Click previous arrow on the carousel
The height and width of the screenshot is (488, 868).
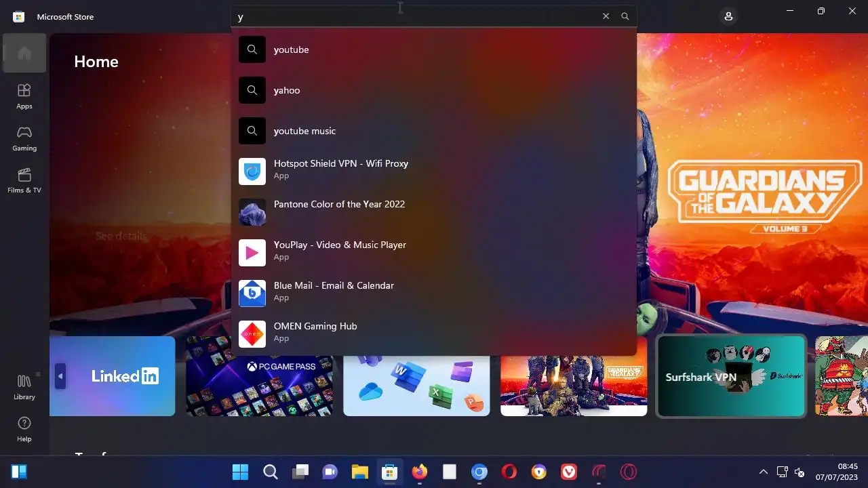pyautogui.click(x=60, y=376)
